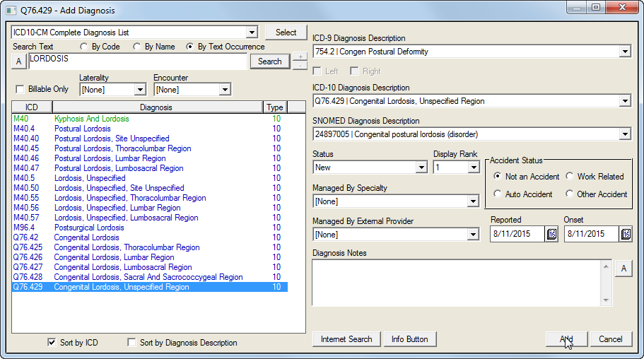644x359 pixels.
Task: Click the 'A' button beside Diagnosis Notes
Action: (x=623, y=269)
